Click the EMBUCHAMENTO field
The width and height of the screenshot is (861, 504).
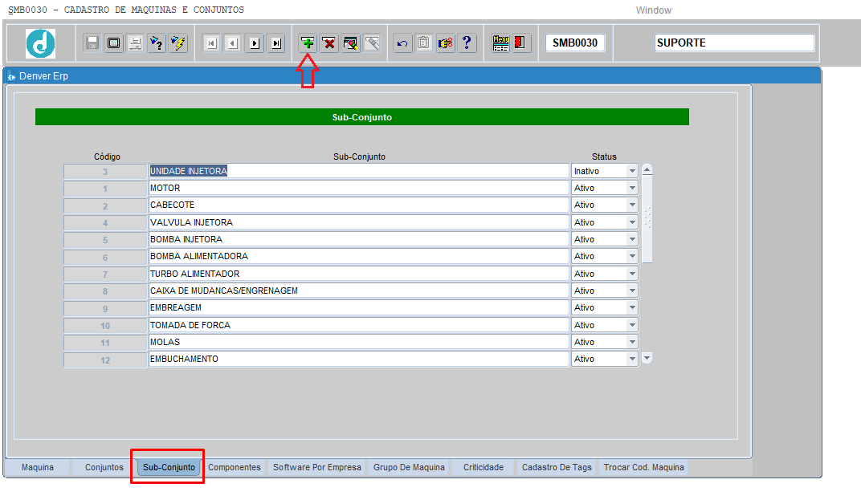tap(358, 359)
